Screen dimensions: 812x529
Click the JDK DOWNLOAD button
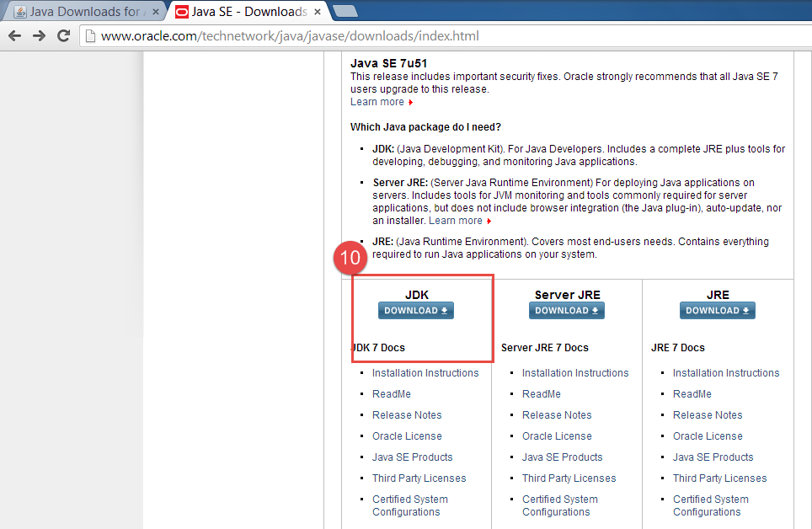click(x=415, y=310)
